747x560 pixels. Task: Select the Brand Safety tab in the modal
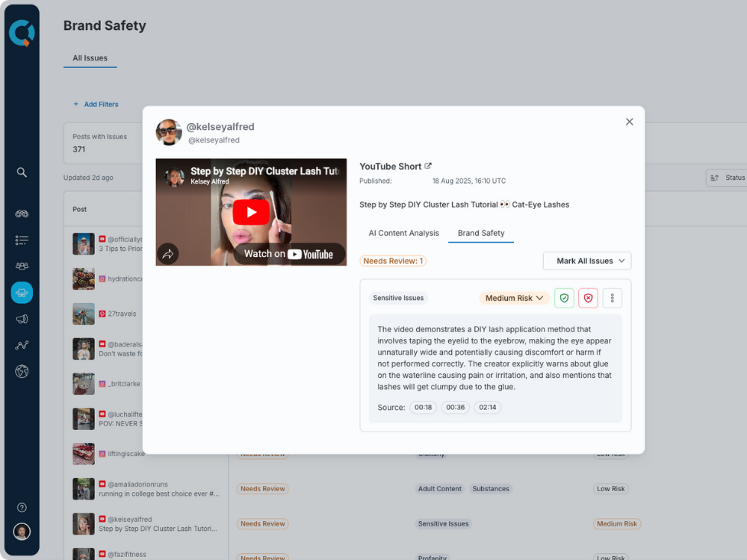click(x=481, y=233)
